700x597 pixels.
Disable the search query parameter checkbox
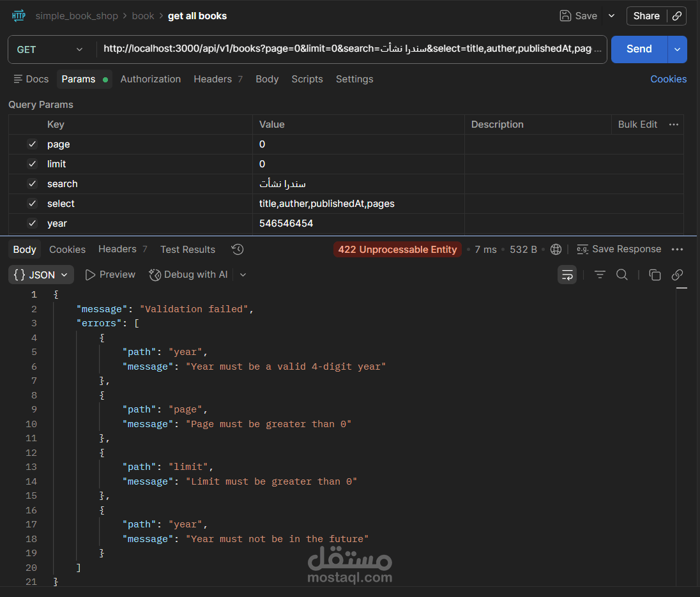click(33, 184)
